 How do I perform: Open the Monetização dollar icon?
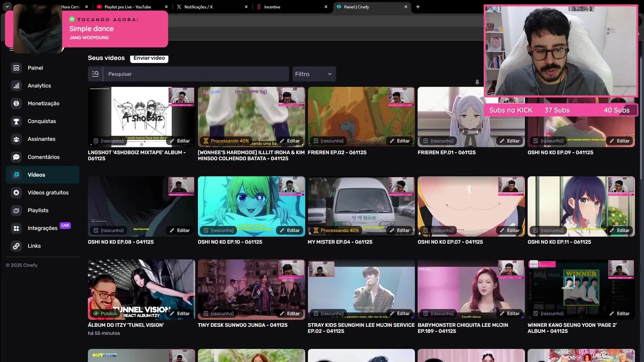click(17, 104)
